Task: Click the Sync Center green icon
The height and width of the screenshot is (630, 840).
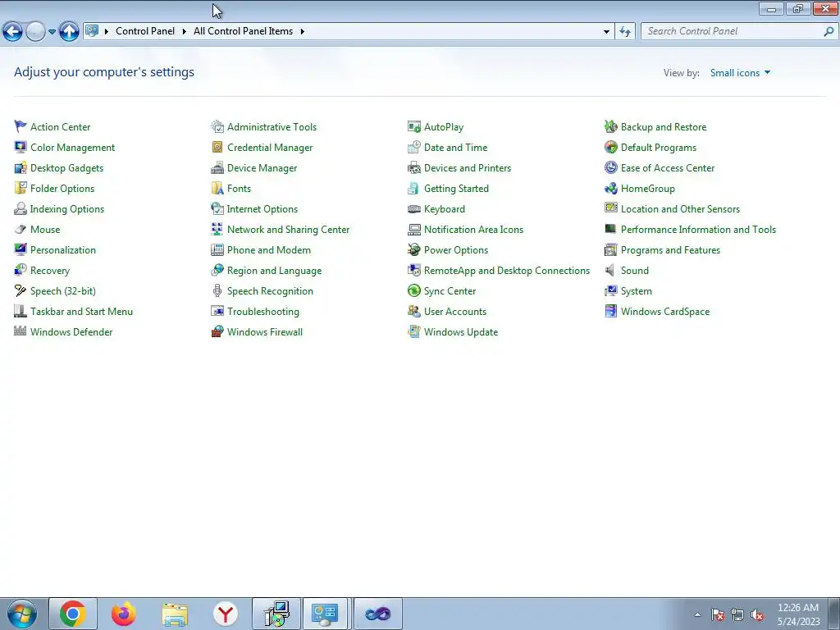Action: (x=414, y=291)
